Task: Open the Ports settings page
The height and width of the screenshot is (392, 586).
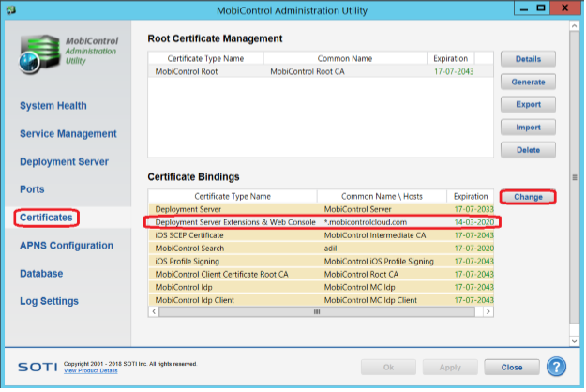Action: (32, 189)
